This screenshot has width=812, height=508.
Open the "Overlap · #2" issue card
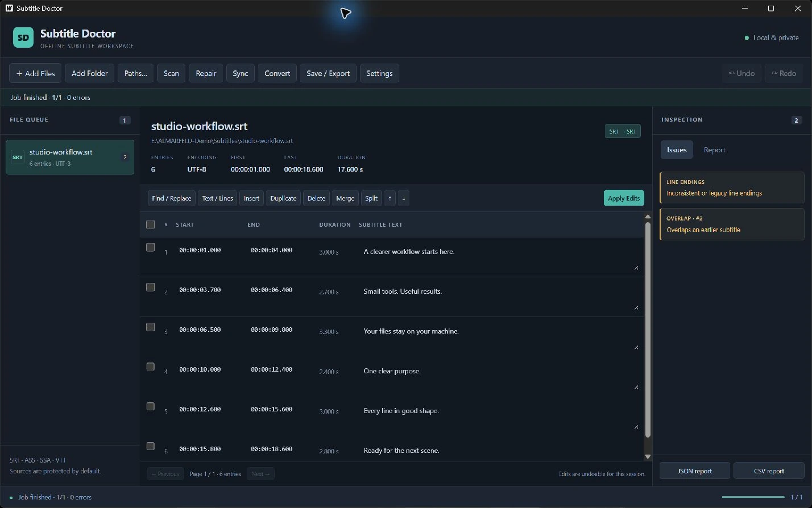(x=732, y=224)
